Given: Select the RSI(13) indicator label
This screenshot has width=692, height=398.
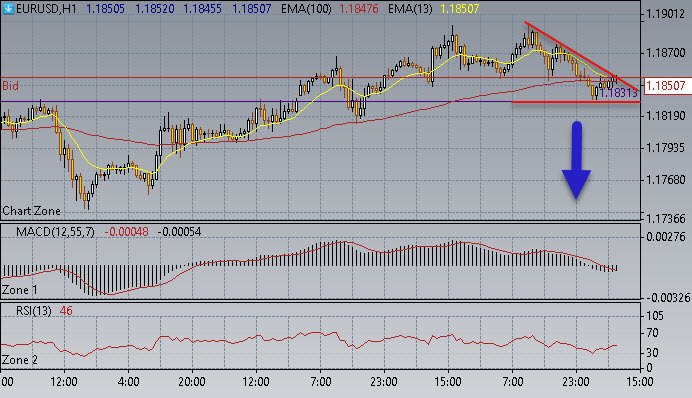Looking at the screenshot, I should 34,311.
